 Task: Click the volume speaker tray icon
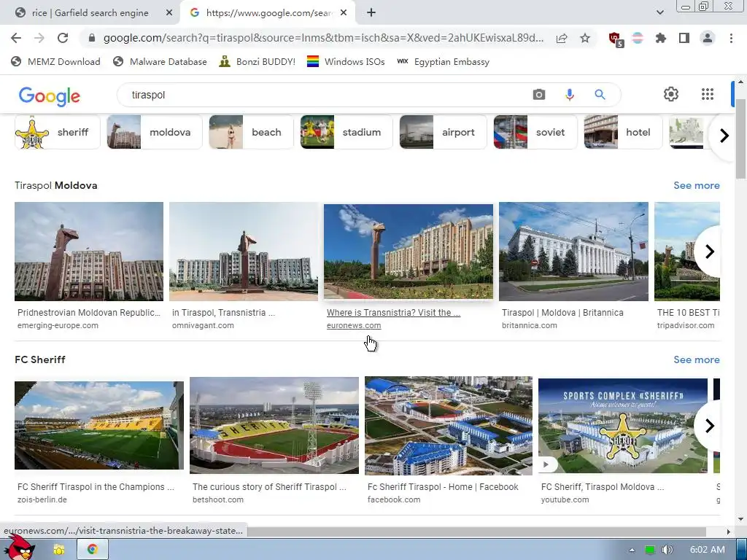tap(667, 550)
